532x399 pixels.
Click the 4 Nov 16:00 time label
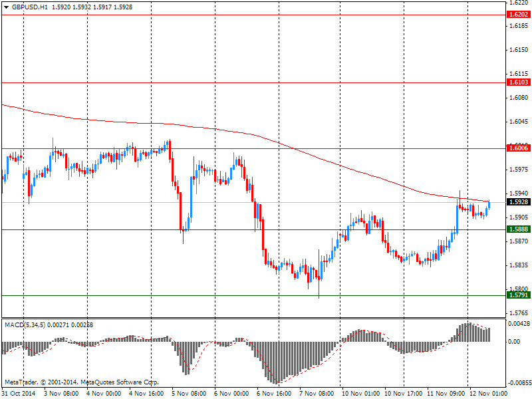146,393
